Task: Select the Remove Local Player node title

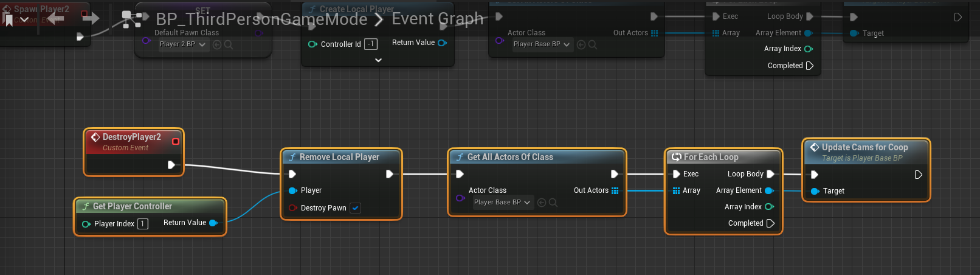Action: [339, 157]
